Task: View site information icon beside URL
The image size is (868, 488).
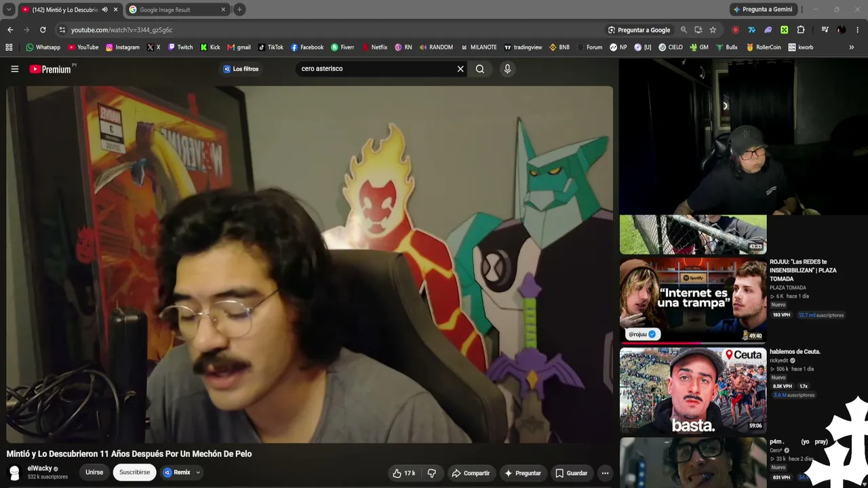Action: (x=62, y=30)
